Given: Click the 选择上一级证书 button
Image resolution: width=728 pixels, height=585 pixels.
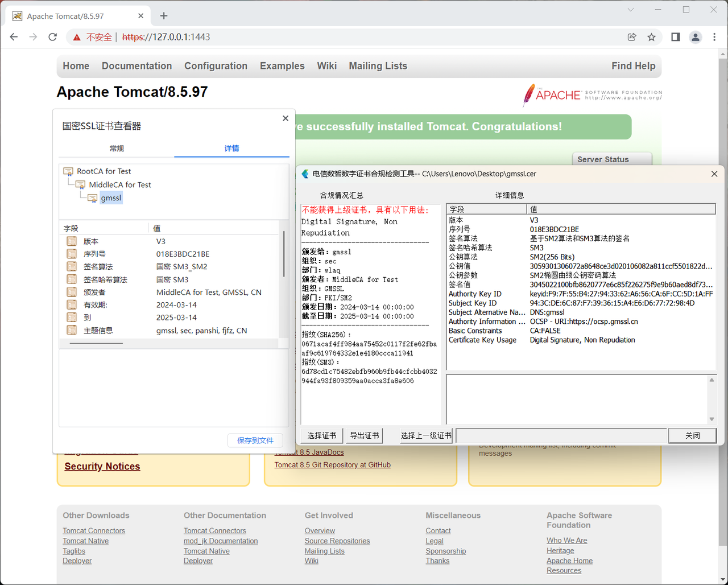Looking at the screenshot, I should pos(426,436).
